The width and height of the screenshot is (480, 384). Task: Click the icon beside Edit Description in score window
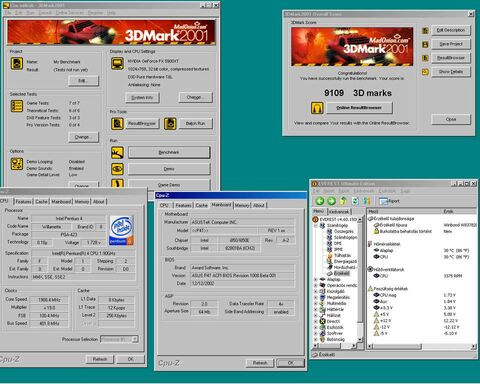(x=425, y=31)
